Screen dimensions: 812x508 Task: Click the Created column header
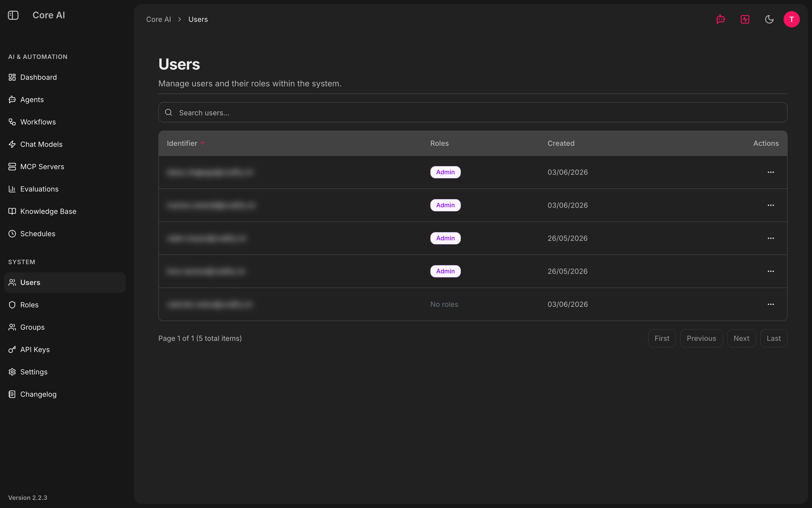[x=561, y=144]
